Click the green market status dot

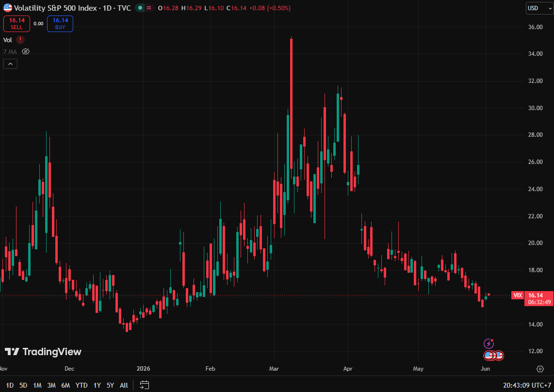point(141,8)
